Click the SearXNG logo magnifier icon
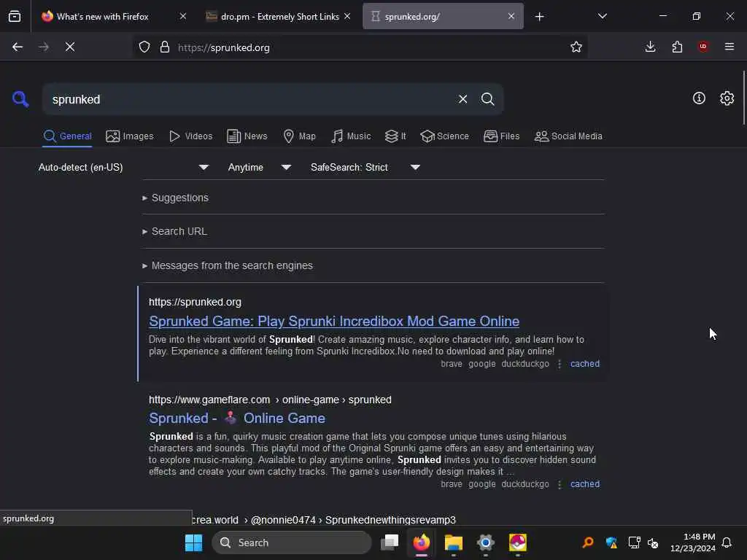Image resolution: width=747 pixels, height=560 pixels. (20, 99)
